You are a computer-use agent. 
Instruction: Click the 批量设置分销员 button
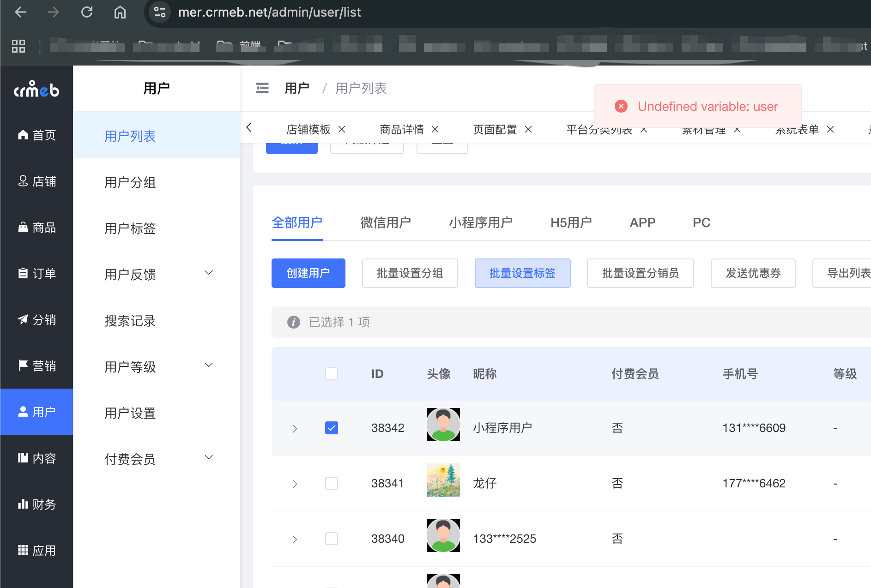point(641,273)
